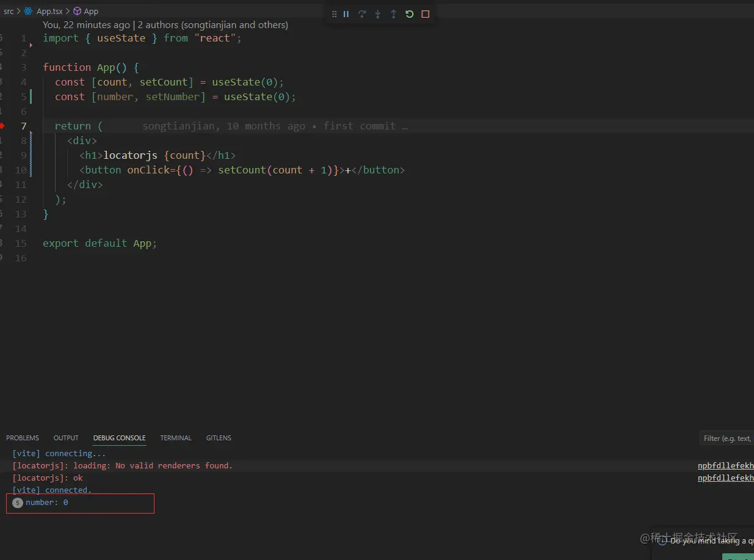Click the 'number: 0' console output
The width and height of the screenshot is (754, 560).
click(x=47, y=503)
